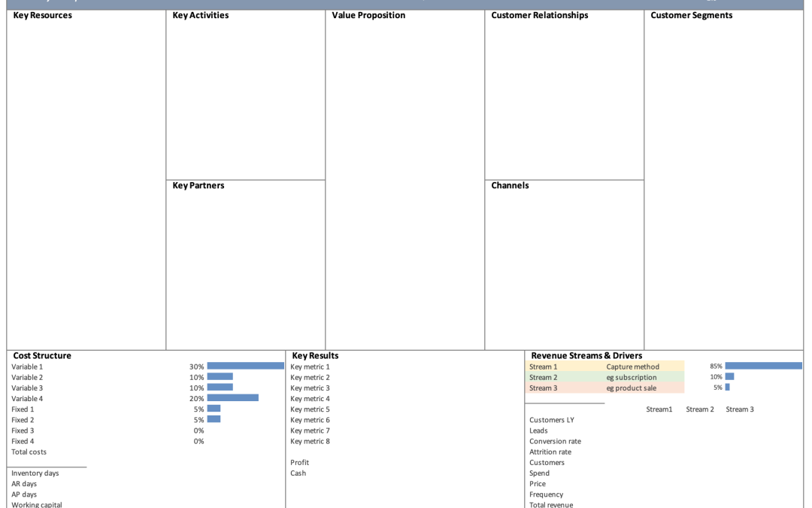Screen dimensions: 812x508
Task: Click the Channels section heading
Action: coord(510,185)
